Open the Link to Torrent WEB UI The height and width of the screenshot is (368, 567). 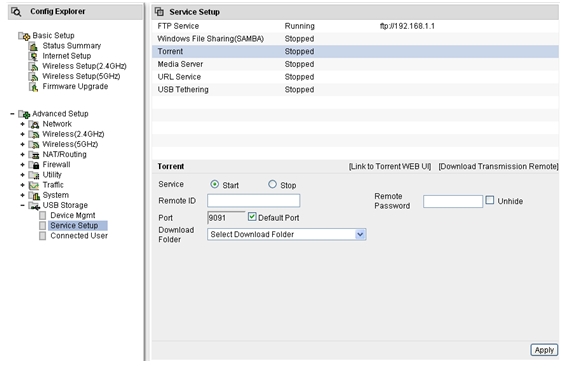click(390, 167)
